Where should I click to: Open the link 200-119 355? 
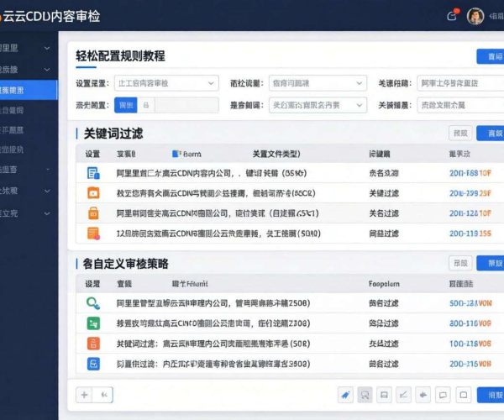pos(470,234)
